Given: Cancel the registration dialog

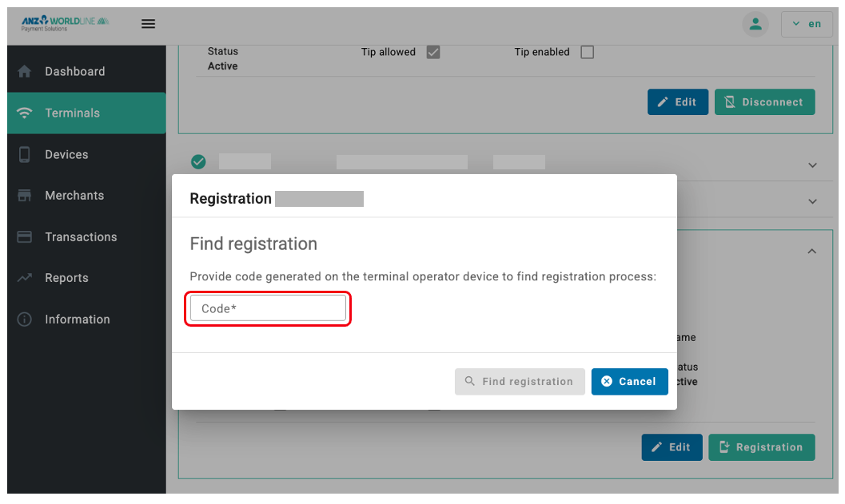Looking at the screenshot, I should 629,382.
